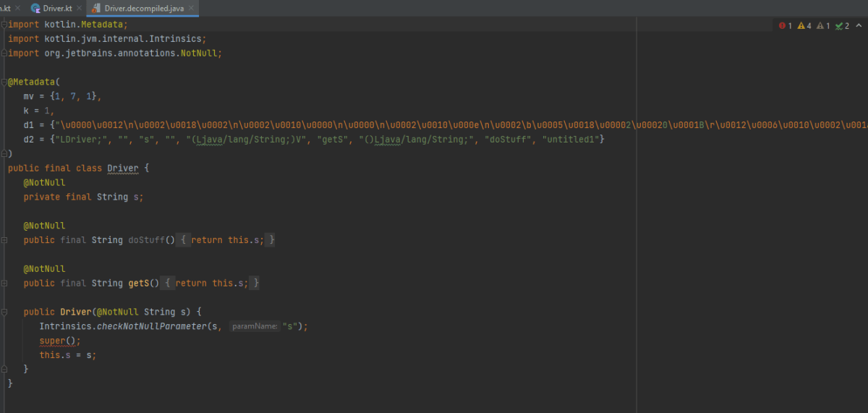
Task: Click 'import org.jetbrains.annotations.NotNull;' line
Action: click(115, 53)
